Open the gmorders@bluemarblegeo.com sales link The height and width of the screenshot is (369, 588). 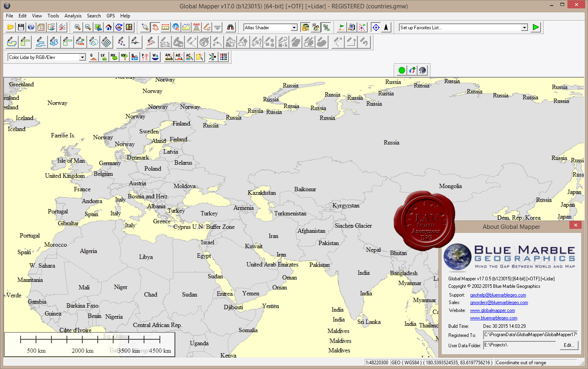[499, 302]
